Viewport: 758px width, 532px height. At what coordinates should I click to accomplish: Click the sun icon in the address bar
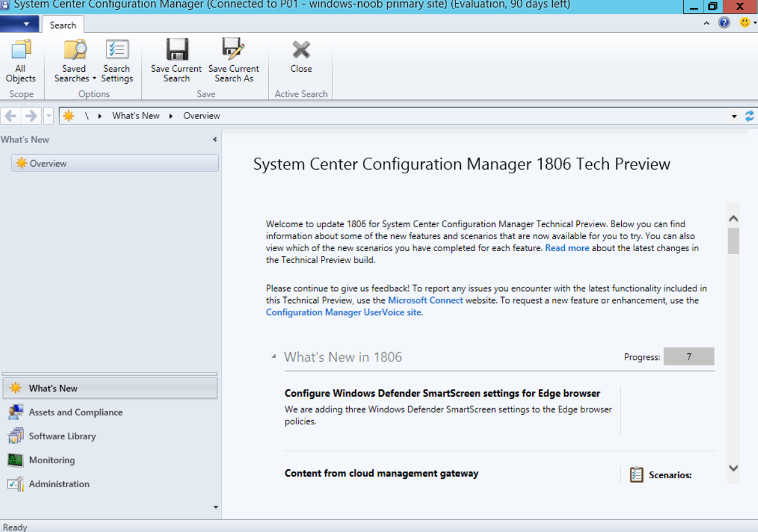[69, 116]
